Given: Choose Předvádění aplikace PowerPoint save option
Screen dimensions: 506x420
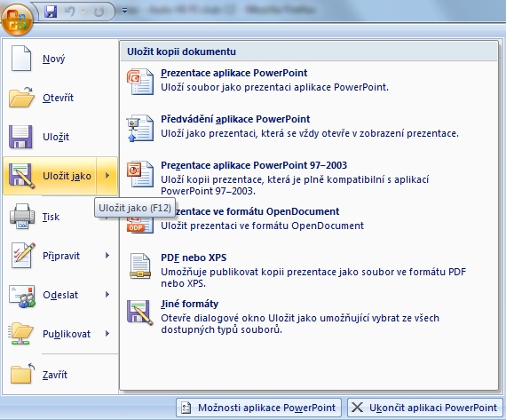Looking at the screenshot, I should pos(310,128).
